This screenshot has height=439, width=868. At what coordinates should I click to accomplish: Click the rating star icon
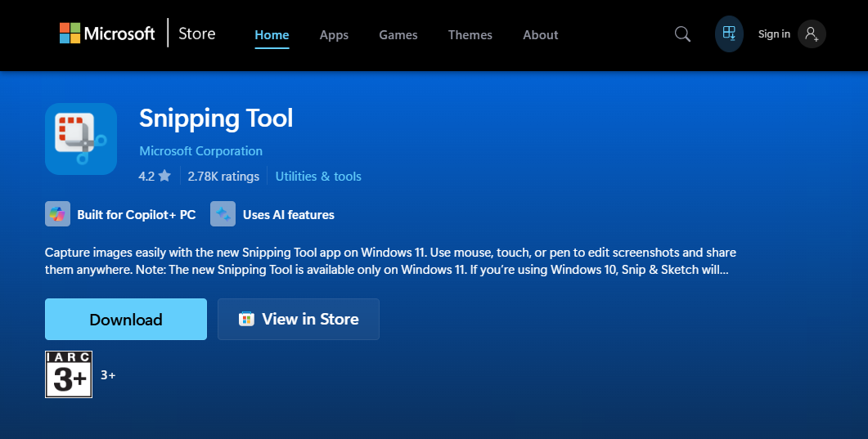[164, 176]
